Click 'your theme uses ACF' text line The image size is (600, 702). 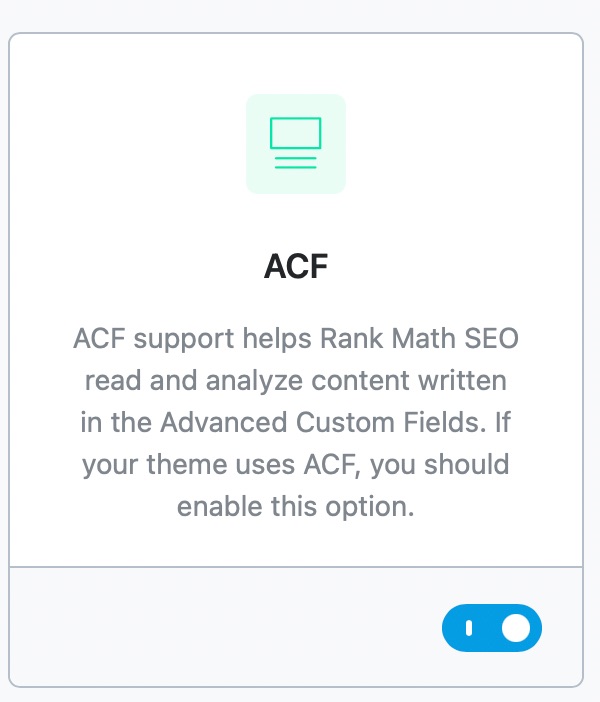[220, 464]
